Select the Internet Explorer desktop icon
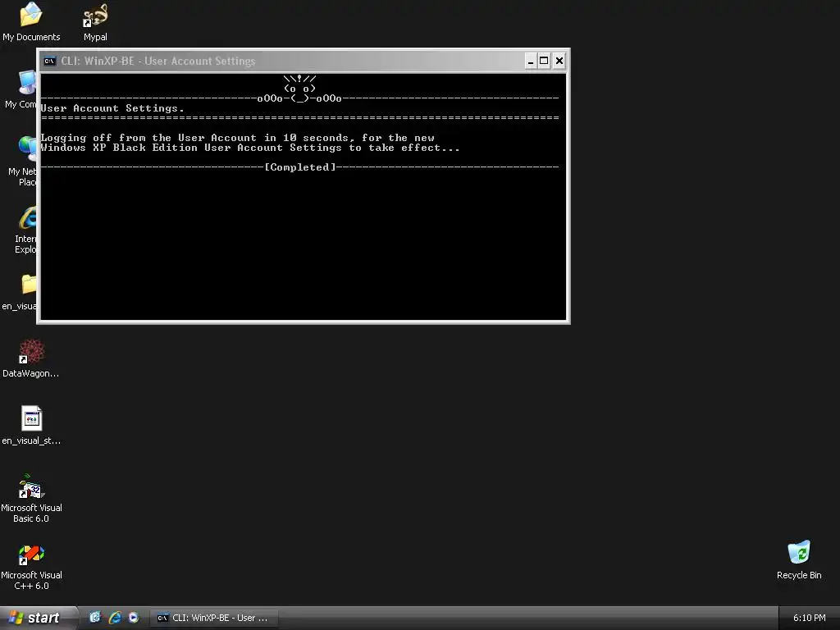The height and width of the screenshot is (630, 840). (x=24, y=230)
